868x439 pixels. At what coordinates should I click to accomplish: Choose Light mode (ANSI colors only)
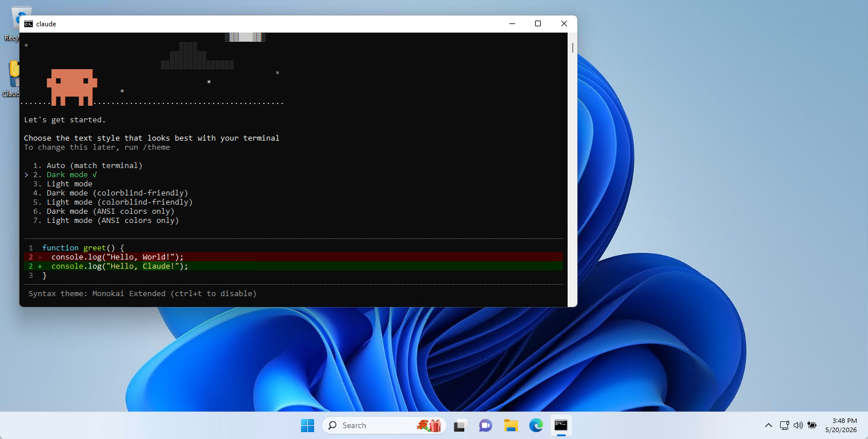(x=106, y=220)
